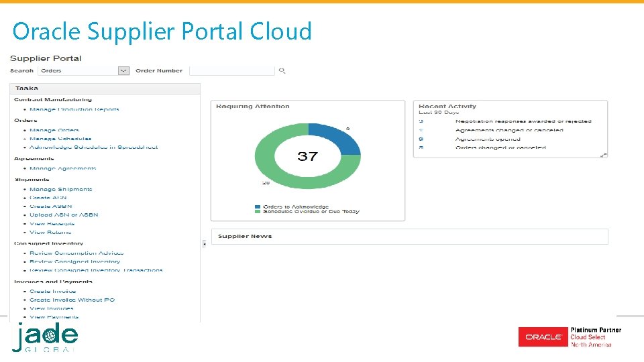Click the Tasks panel header

[x=105, y=88]
